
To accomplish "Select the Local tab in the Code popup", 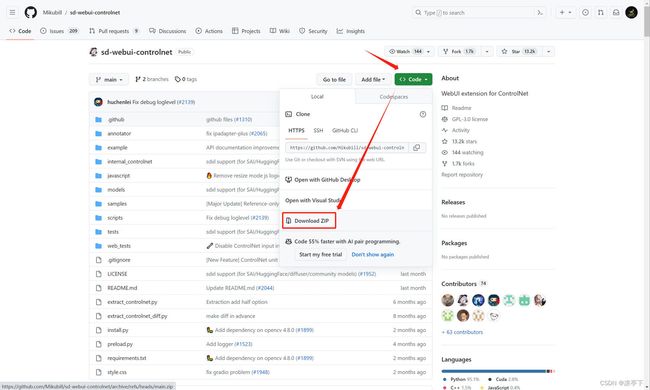I will [x=317, y=97].
